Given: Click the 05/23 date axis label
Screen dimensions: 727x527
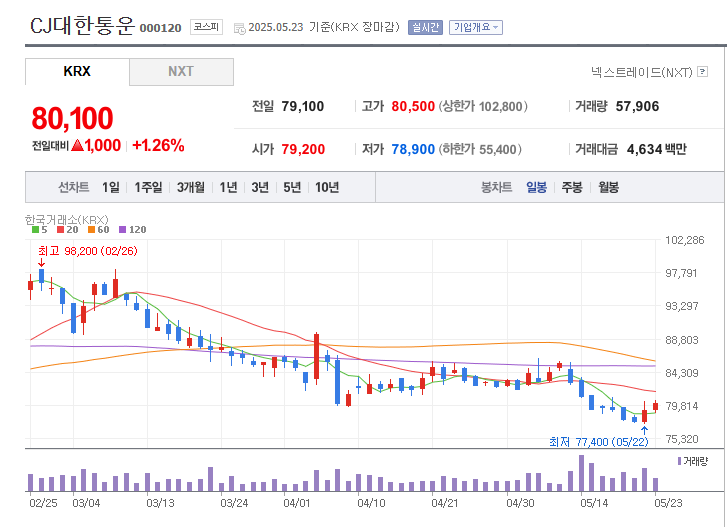Looking at the screenshot, I should (x=668, y=503).
